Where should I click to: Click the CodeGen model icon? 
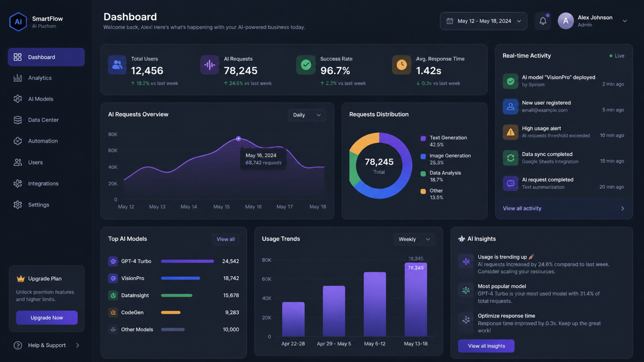[x=113, y=313]
